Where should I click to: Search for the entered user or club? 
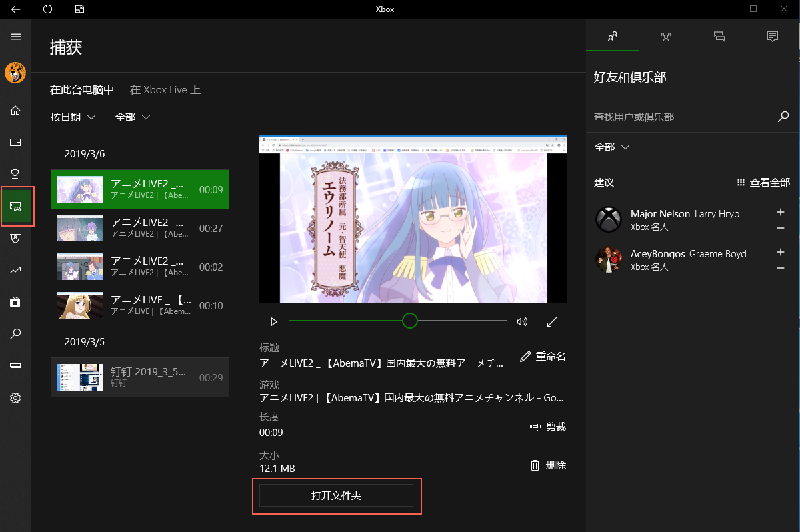(783, 117)
